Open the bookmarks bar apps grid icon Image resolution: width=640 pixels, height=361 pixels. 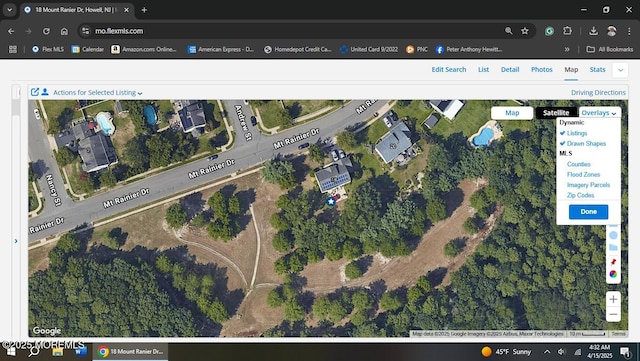point(13,49)
